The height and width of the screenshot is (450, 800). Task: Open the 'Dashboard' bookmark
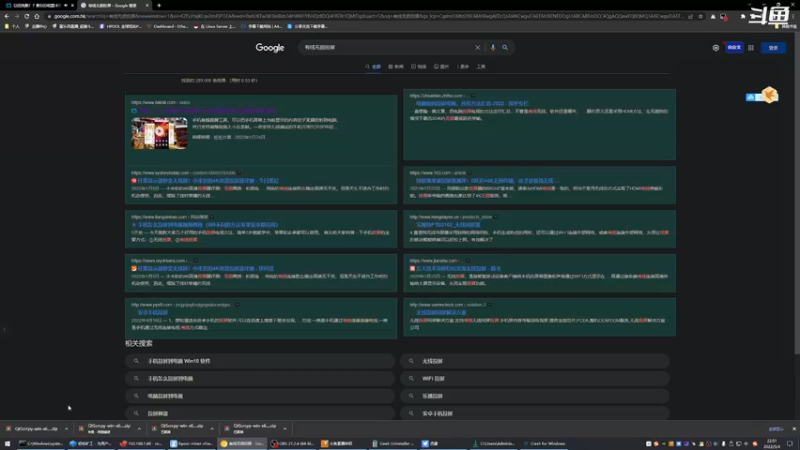pyautogui.click(x=168, y=26)
